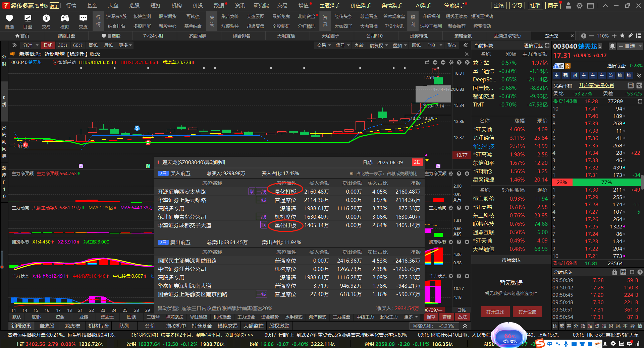Toggle the 九转 indicator button
644x348 pixels.
click(359, 45)
